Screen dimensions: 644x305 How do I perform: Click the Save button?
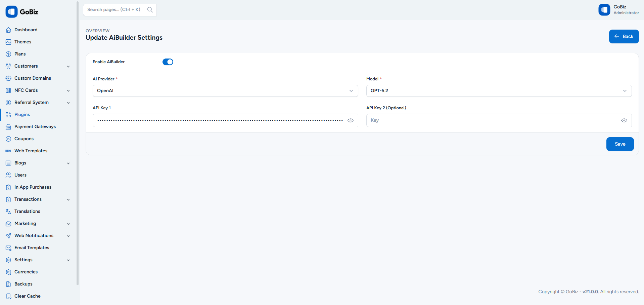pos(619,144)
